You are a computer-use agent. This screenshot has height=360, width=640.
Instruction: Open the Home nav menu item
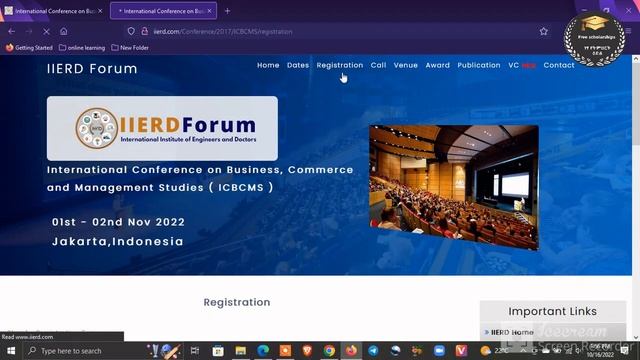coord(268,65)
